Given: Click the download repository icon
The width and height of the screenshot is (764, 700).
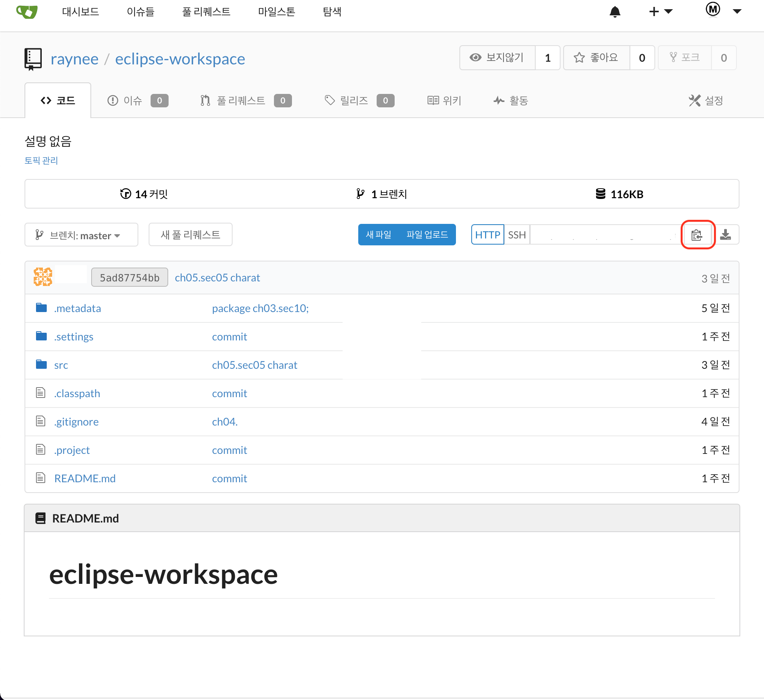Looking at the screenshot, I should pyautogui.click(x=725, y=235).
